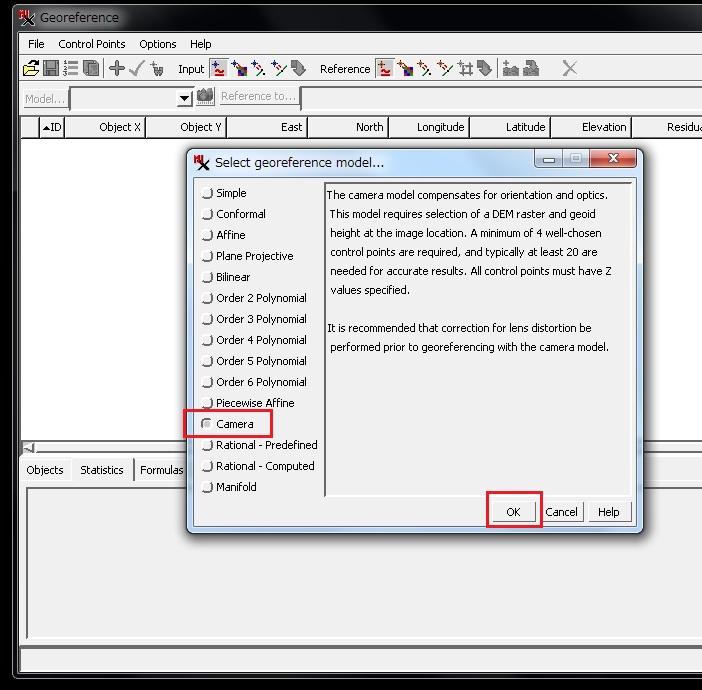Select the Camera georeference model
This screenshot has width=702, height=690.
tap(207, 424)
